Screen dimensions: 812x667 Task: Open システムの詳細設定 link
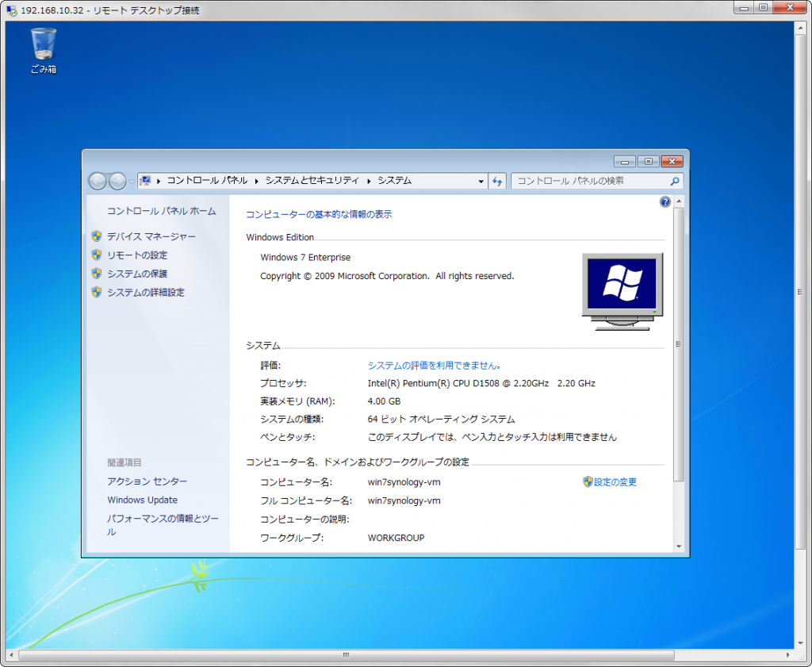tap(146, 293)
